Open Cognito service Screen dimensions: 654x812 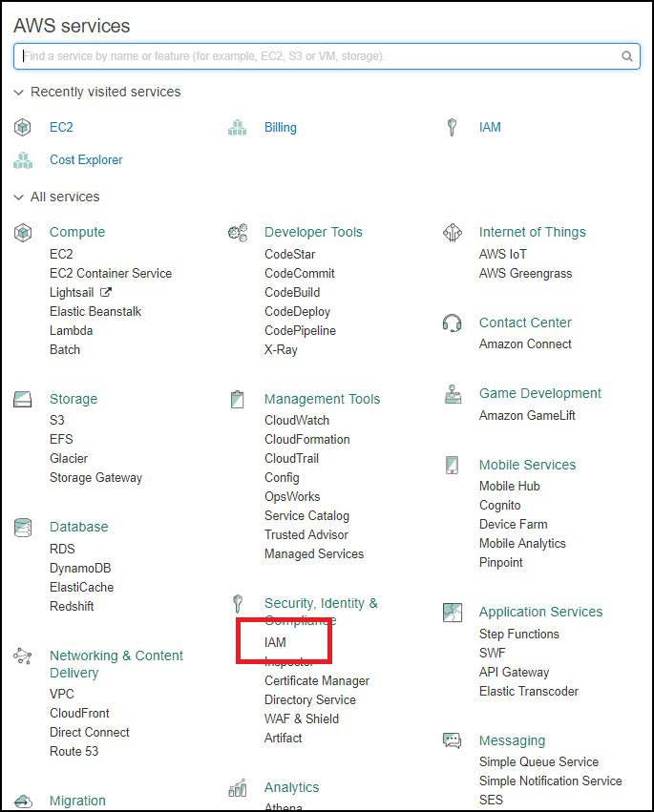click(500, 506)
